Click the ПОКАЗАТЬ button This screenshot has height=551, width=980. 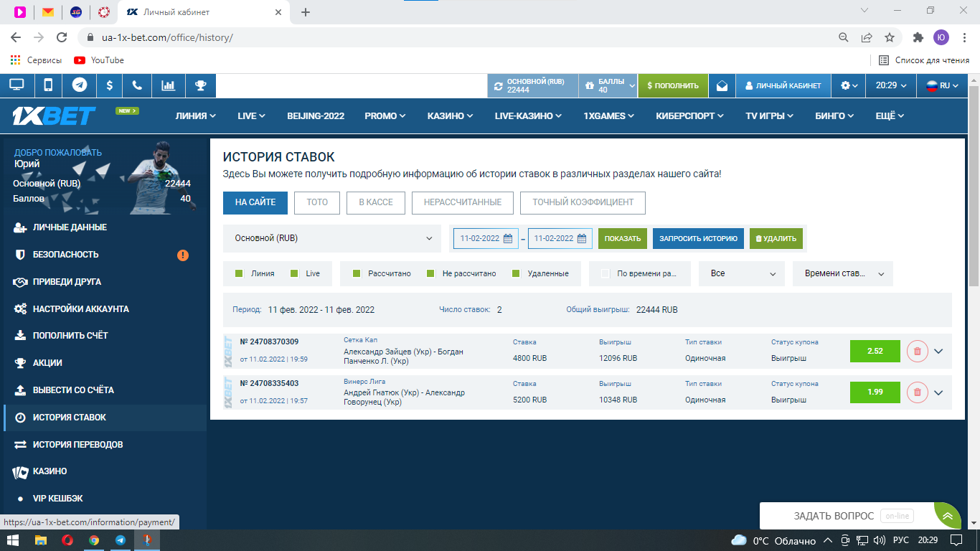pos(622,238)
